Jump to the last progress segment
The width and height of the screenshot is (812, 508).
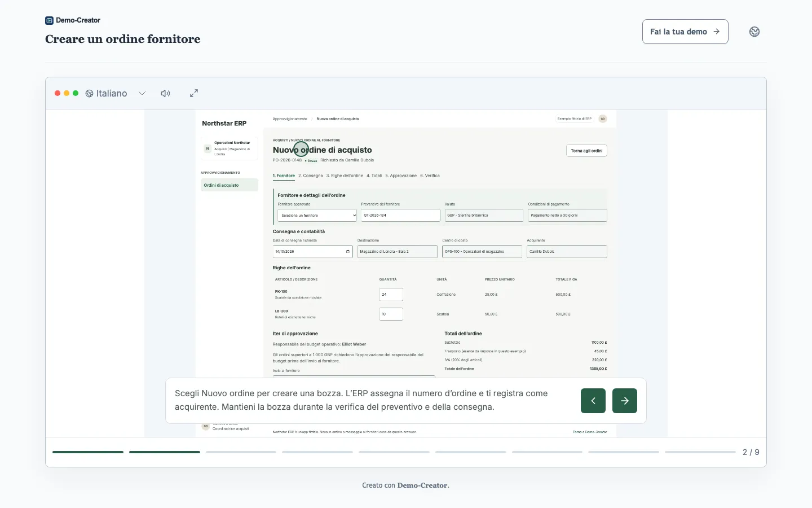pyautogui.click(x=700, y=452)
